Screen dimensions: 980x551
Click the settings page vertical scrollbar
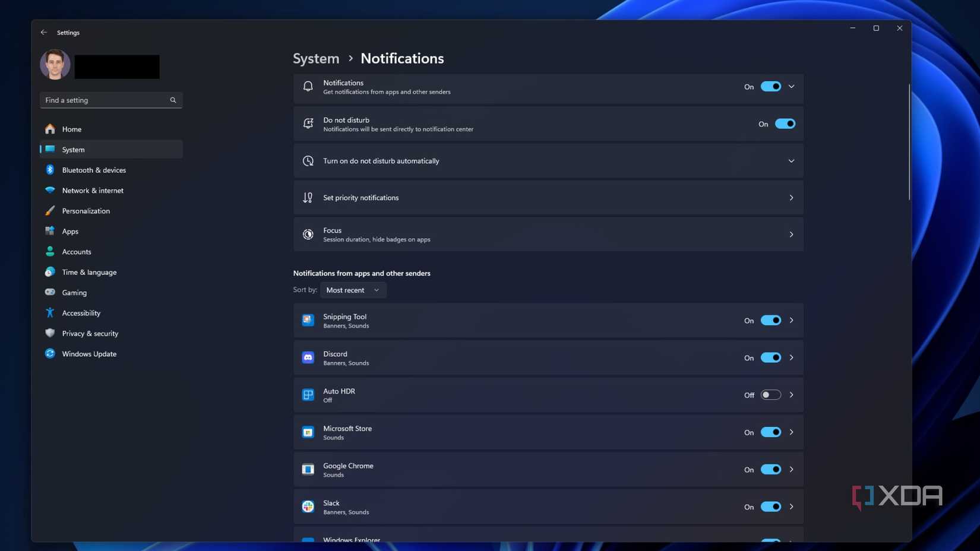click(909, 142)
